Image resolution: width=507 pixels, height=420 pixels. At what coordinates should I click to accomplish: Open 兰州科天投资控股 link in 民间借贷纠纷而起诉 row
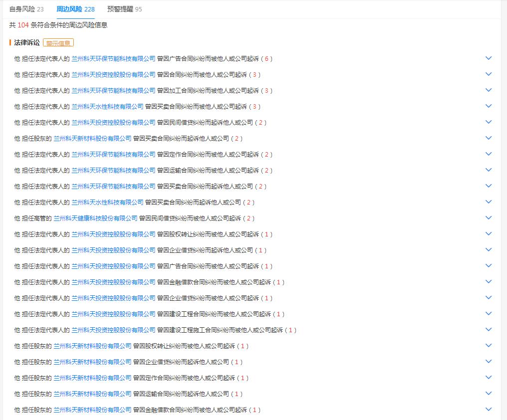tap(113, 123)
